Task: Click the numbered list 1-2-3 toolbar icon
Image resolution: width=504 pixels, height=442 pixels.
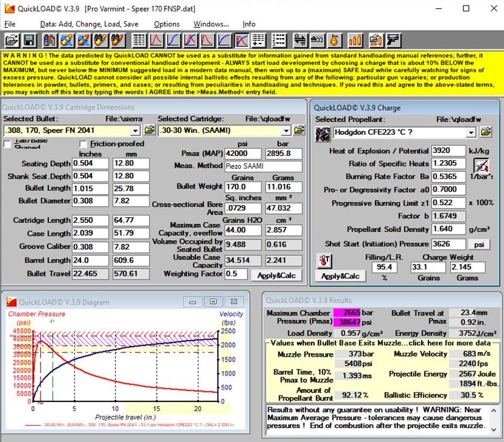Action: (278, 41)
